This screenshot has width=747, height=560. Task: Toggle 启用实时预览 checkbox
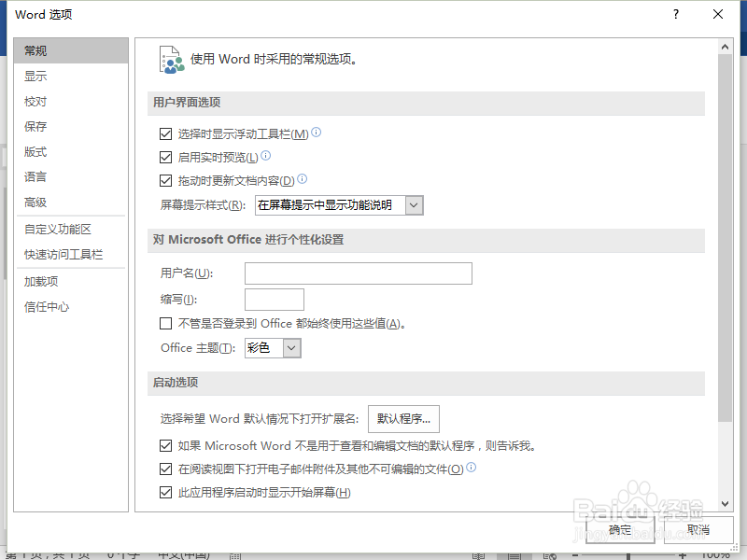tap(166, 157)
